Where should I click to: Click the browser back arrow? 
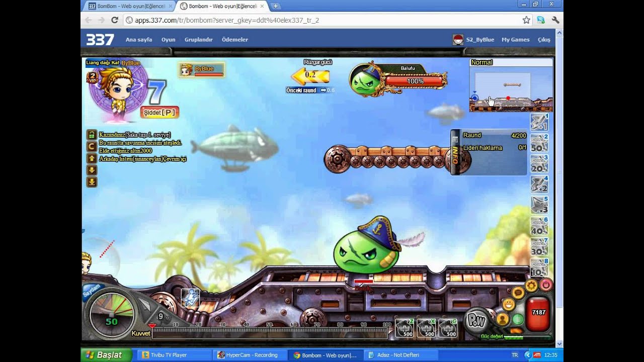click(x=89, y=20)
